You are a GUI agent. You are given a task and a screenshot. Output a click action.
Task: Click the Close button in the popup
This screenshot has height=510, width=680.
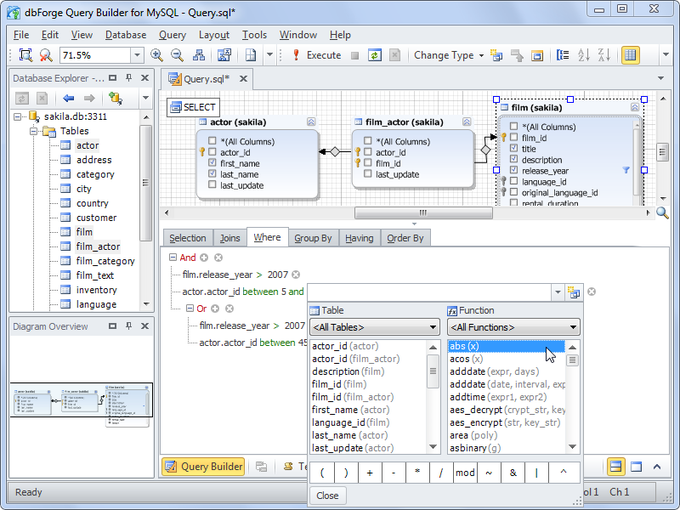(x=328, y=496)
